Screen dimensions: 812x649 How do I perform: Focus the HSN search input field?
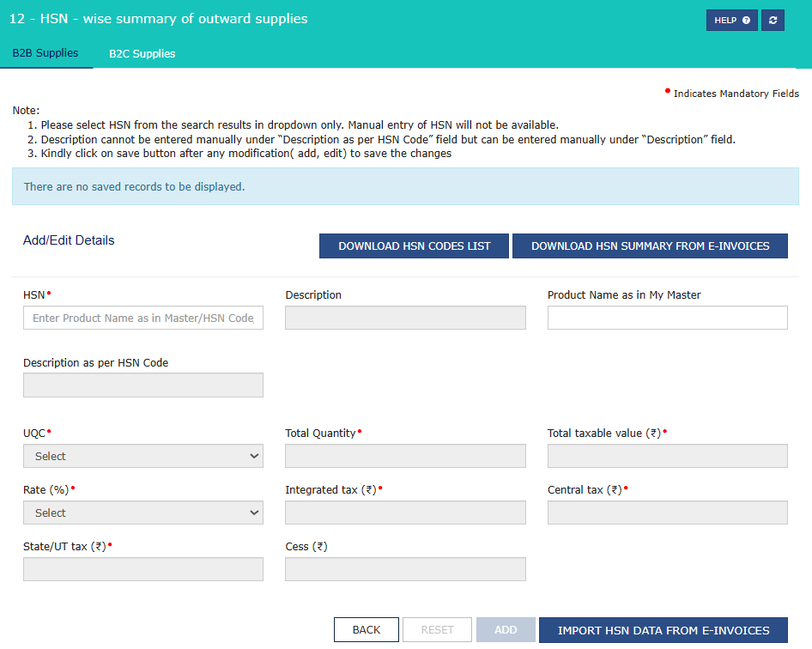tap(143, 318)
